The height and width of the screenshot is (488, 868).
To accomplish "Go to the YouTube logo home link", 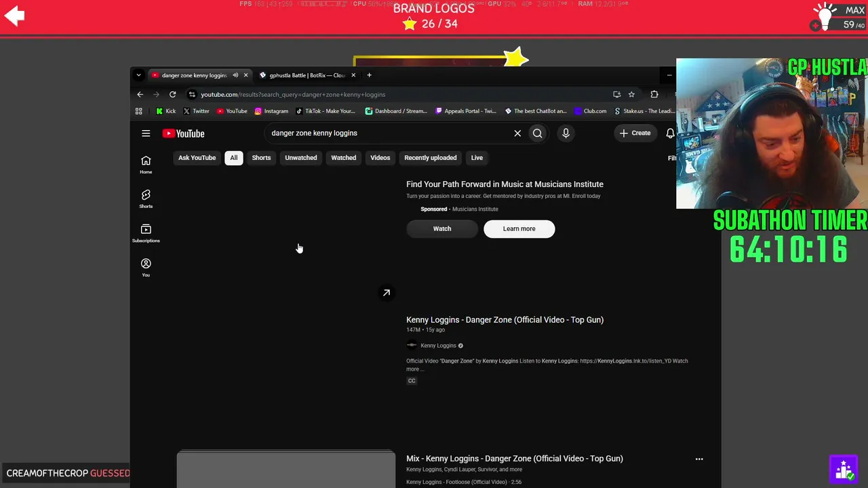I will [183, 134].
